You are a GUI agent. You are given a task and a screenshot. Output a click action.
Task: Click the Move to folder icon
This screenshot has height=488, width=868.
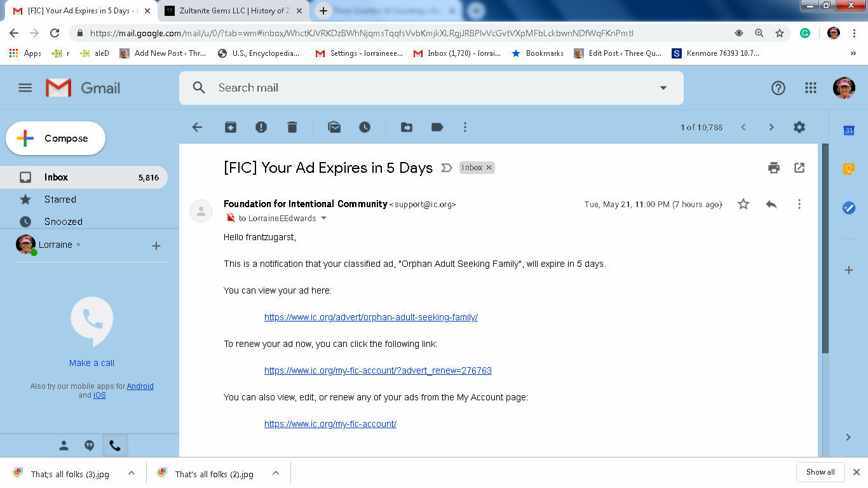tap(407, 127)
